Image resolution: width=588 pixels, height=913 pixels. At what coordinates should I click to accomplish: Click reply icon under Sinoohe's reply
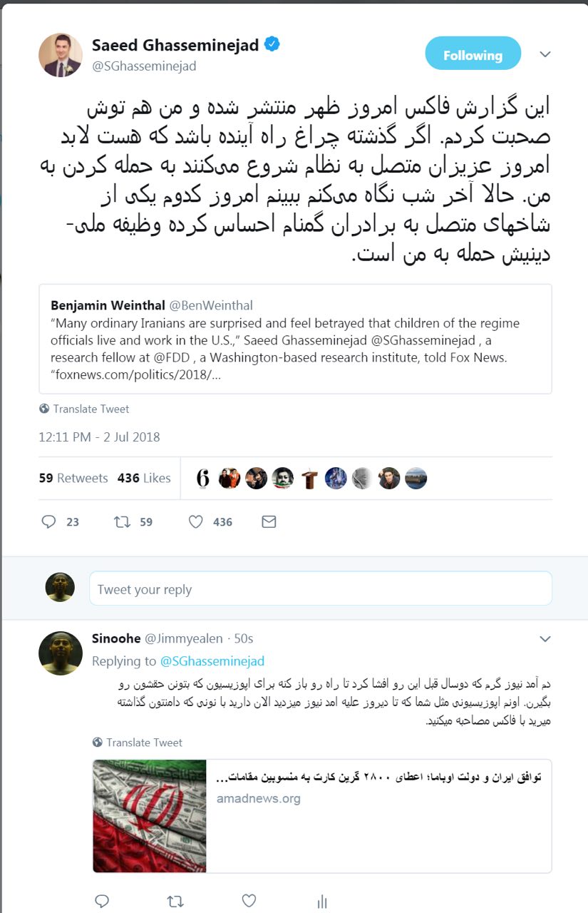102,900
